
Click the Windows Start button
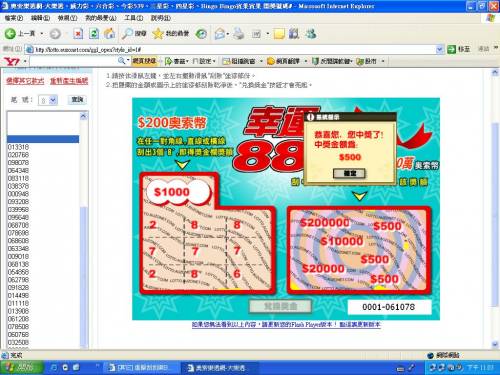[22, 367]
